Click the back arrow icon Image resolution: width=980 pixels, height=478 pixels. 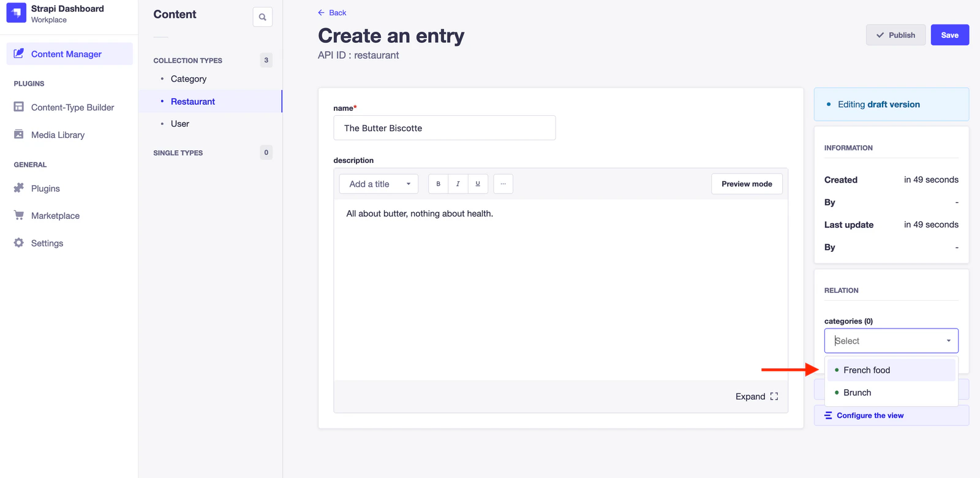click(x=321, y=12)
